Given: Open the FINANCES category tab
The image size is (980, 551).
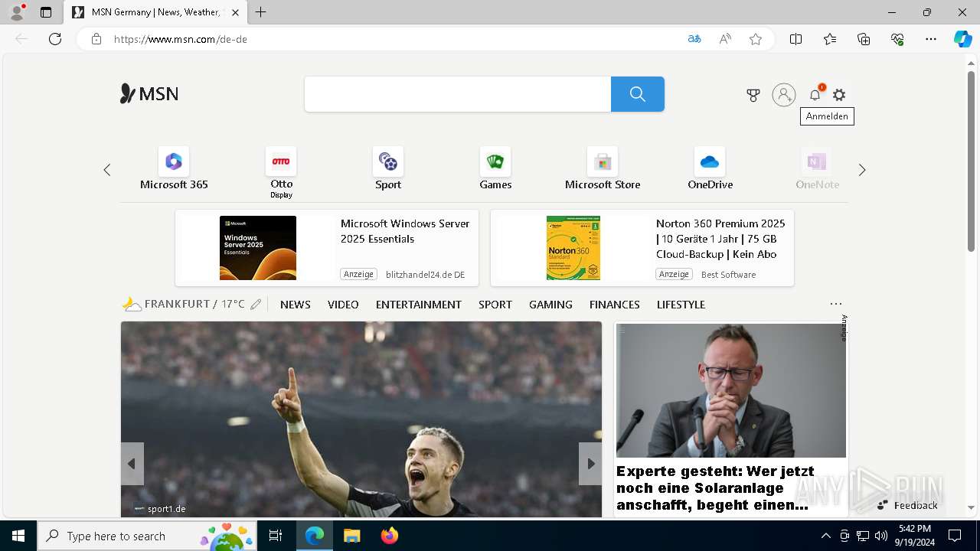Looking at the screenshot, I should click(x=615, y=305).
